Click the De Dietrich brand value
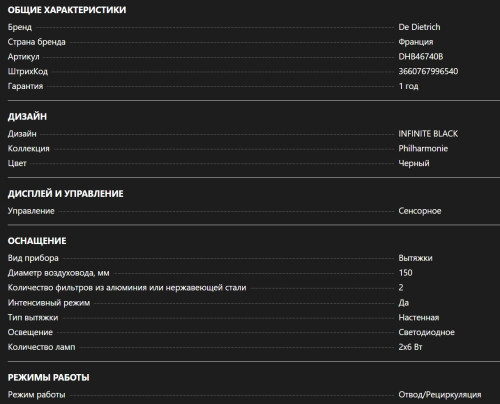Image resolution: width=500 pixels, height=404 pixels. (x=419, y=27)
